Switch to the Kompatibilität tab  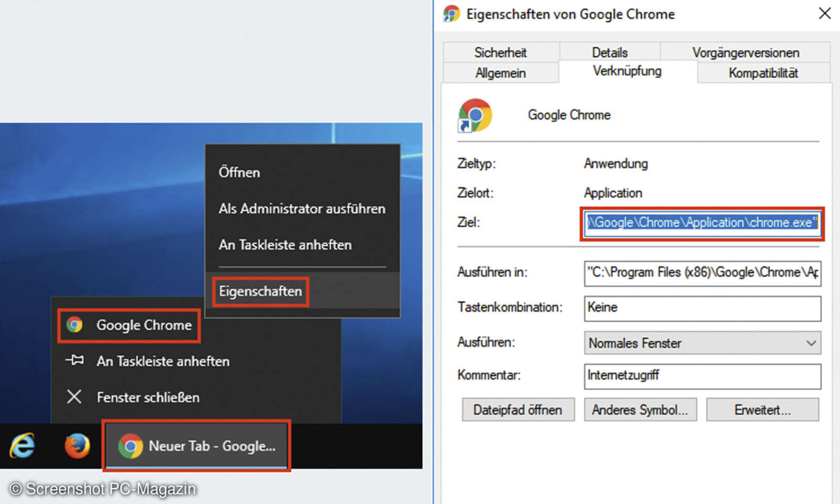[x=763, y=73]
